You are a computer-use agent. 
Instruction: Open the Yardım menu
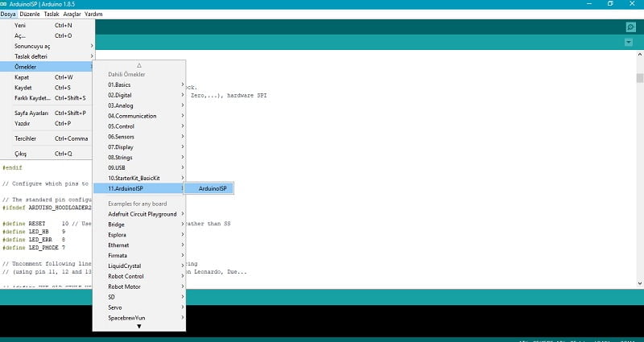pyautogui.click(x=93, y=14)
